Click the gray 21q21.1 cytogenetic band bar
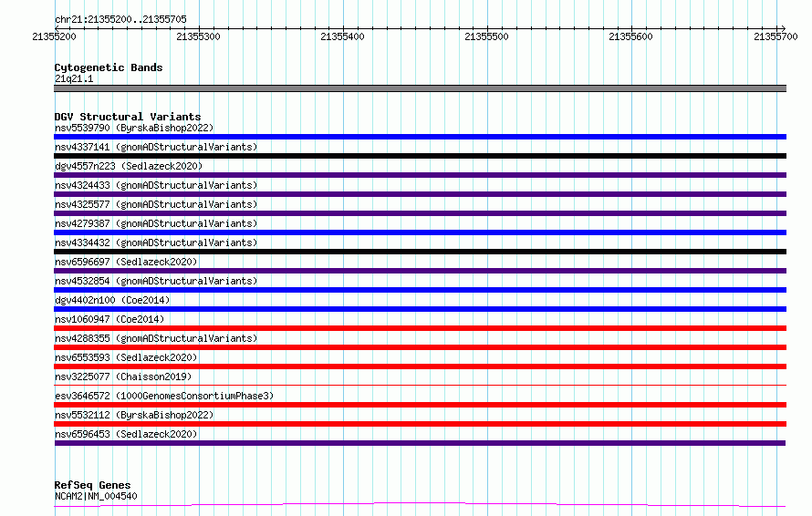This screenshot has height=516, width=812. (x=420, y=88)
